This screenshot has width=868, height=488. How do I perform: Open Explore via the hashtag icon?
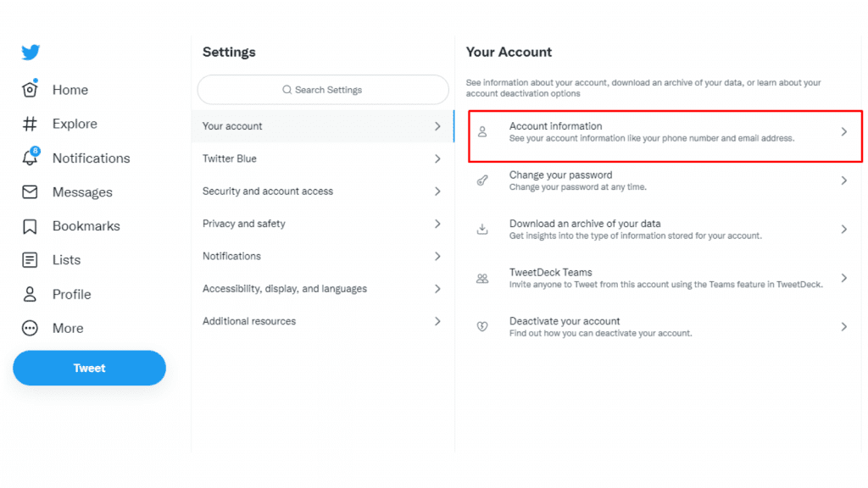(28, 124)
